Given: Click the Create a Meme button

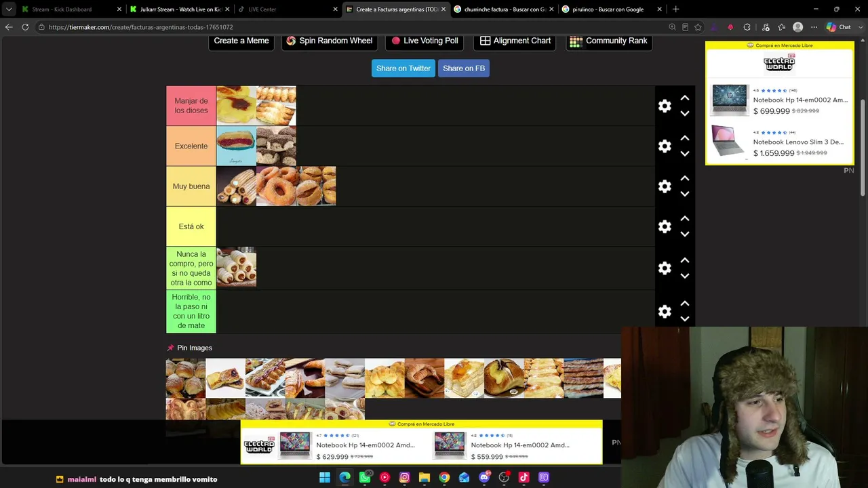Looking at the screenshot, I should pyautogui.click(x=241, y=41).
